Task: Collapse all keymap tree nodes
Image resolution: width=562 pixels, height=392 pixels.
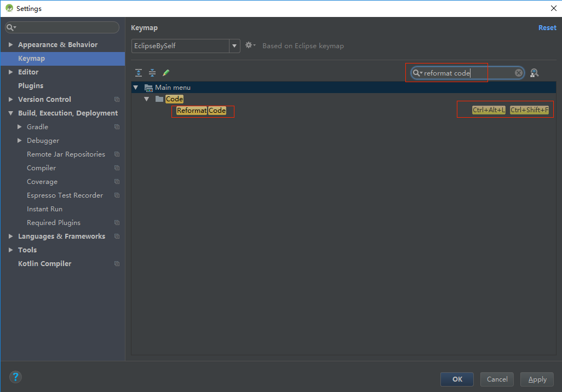Action: [x=152, y=72]
